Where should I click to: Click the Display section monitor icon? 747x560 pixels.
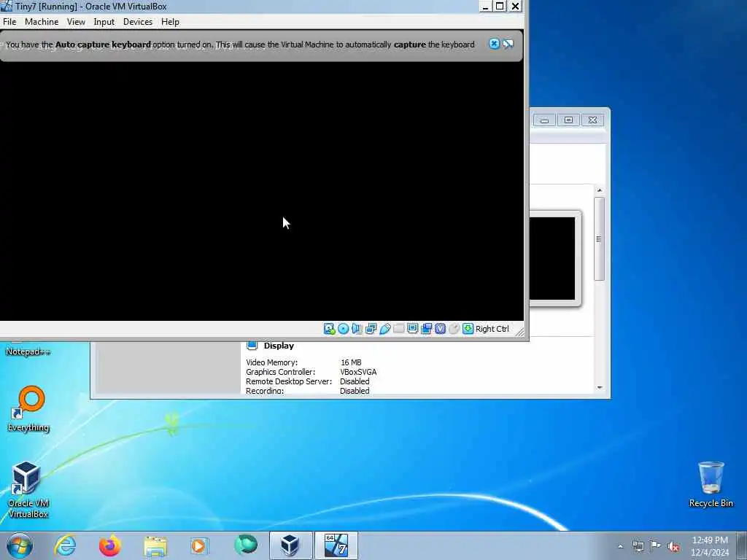pyautogui.click(x=252, y=345)
